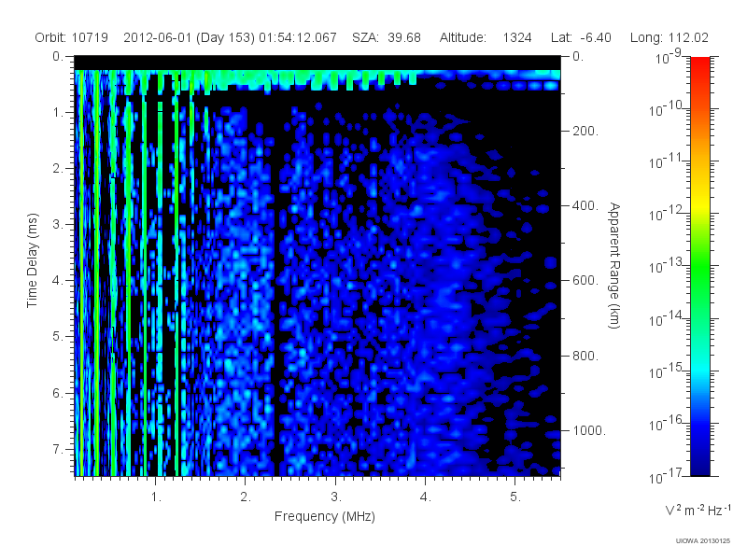Image resolution: width=747 pixels, height=560 pixels.
Task: Click the "Time Delay (ms)" axis label
Action: (32, 260)
